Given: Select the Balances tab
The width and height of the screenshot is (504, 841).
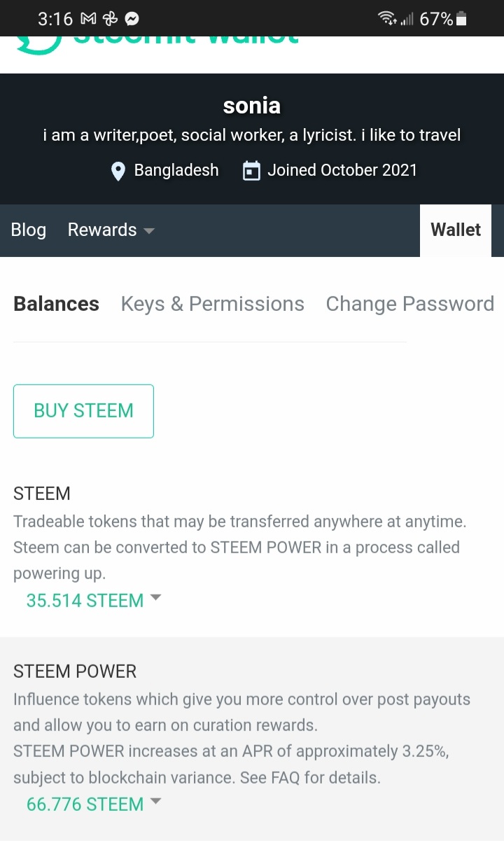Looking at the screenshot, I should pyautogui.click(x=56, y=304).
